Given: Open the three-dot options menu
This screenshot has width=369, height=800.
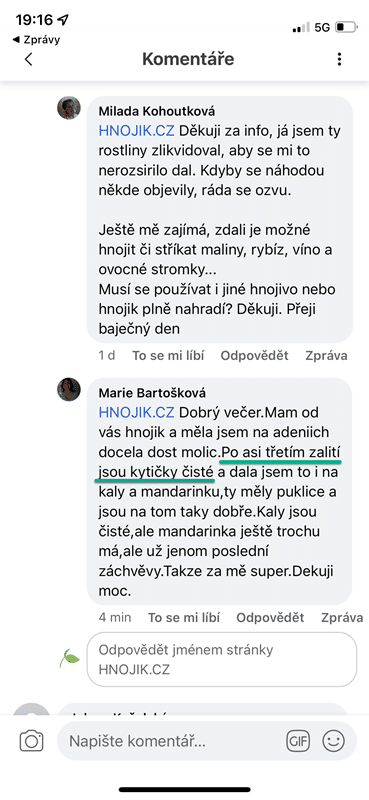Looking at the screenshot, I should [339, 59].
